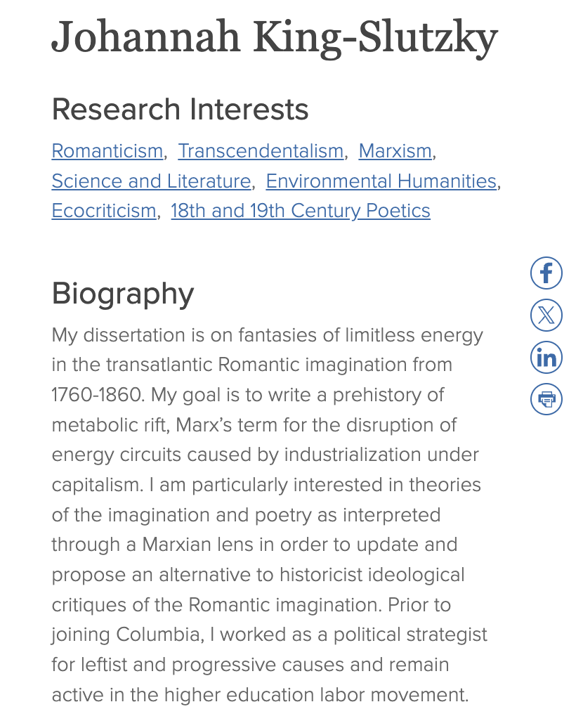Screen dimensions: 583x728
Task: Click the Research Interests heading
Action: click(181, 110)
